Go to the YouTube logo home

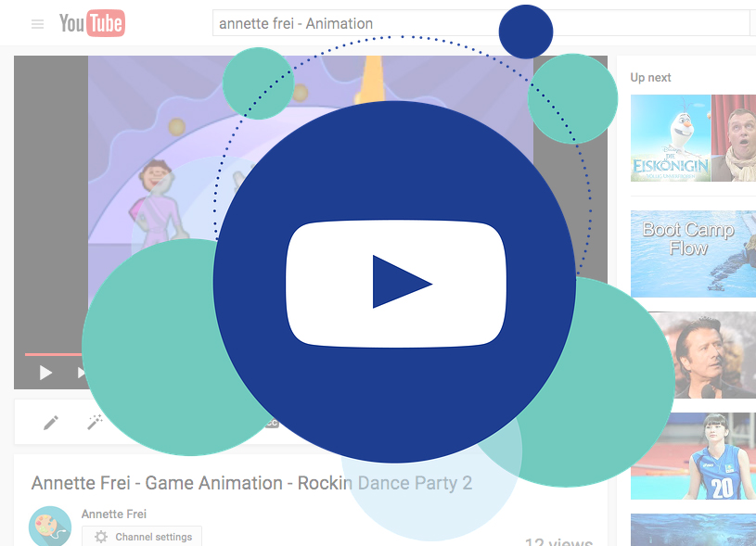tap(92, 23)
